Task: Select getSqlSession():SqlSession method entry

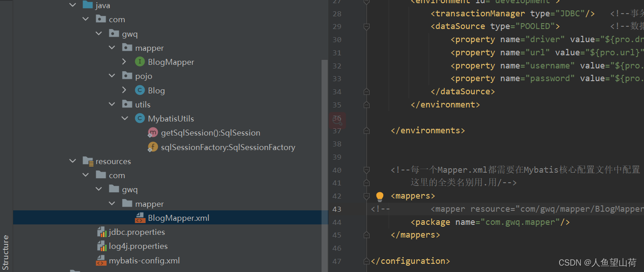Action: point(210,133)
